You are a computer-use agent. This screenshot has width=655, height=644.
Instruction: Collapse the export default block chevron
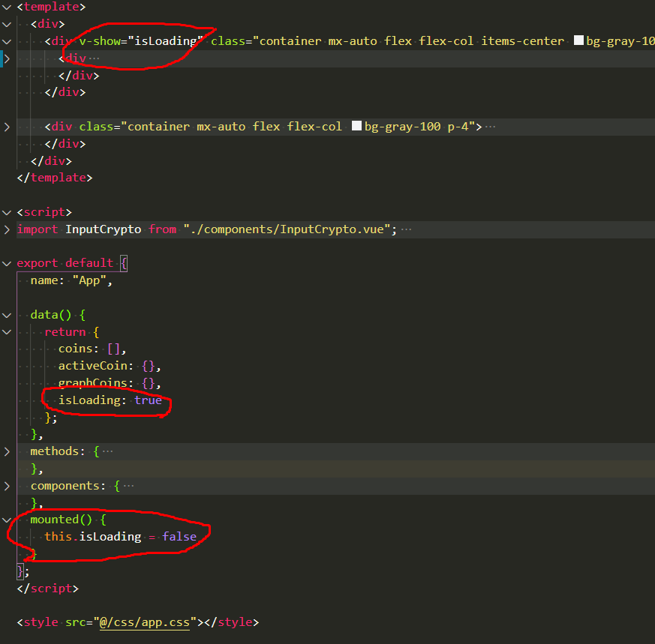(7, 264)
